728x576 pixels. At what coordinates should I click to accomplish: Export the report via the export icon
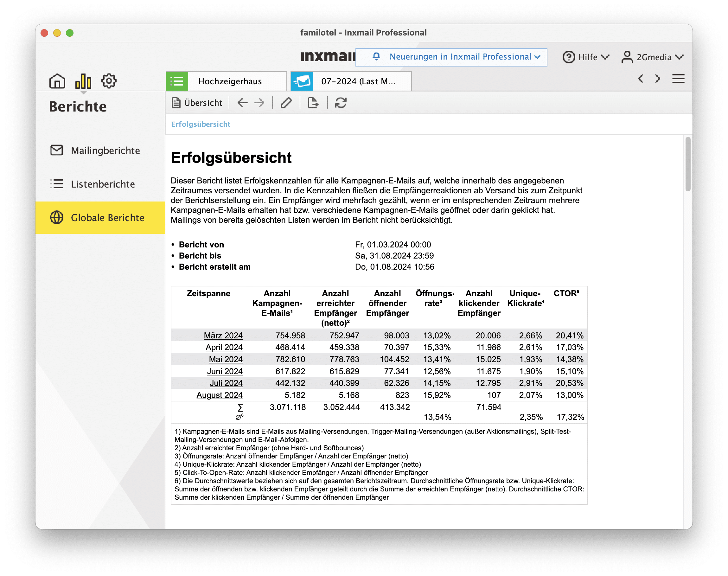coord(313,103)
